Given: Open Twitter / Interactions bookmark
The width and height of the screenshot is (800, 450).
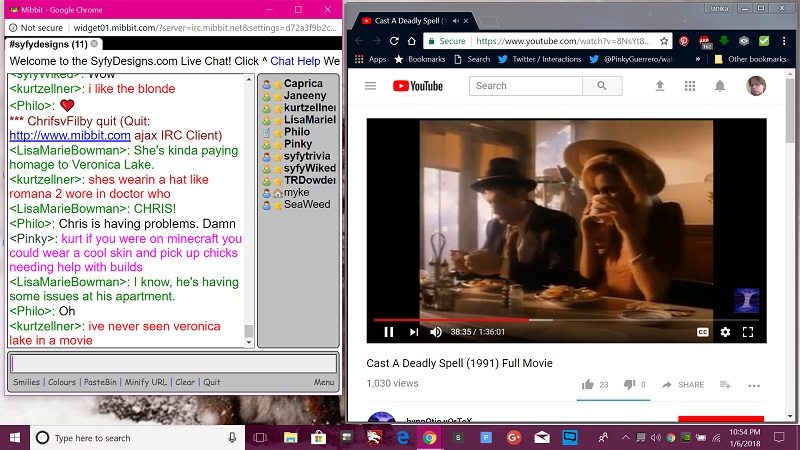Looking at the screenshot, I should click(540, 59).
